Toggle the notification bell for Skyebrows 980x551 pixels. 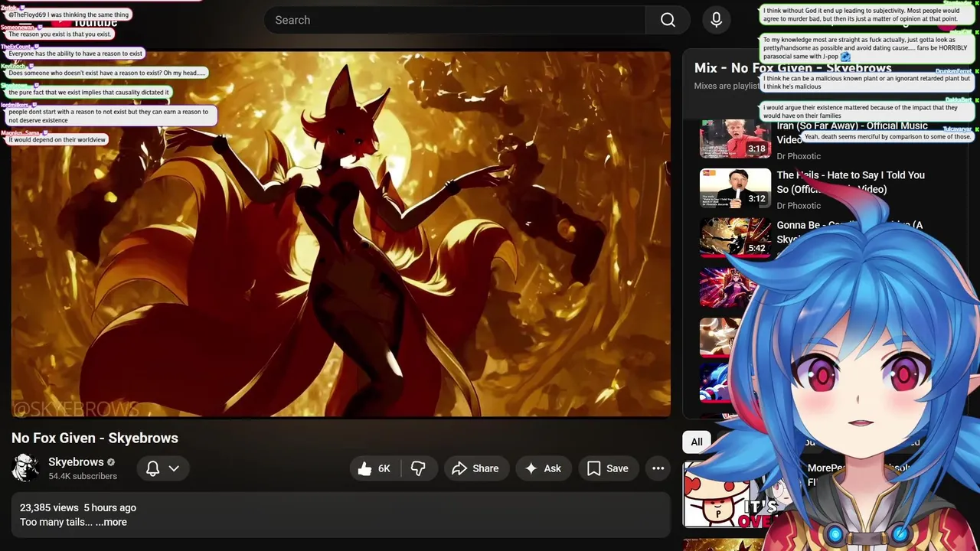coord(153,468)
